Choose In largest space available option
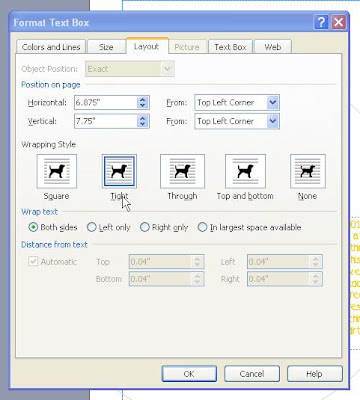The image size is (360, 400). click(x=250, y=227)
